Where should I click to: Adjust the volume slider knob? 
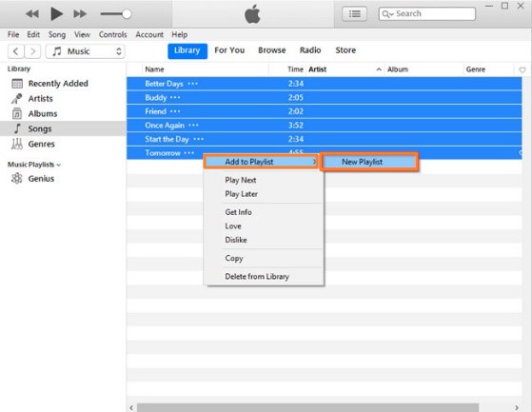pos(127,14)
